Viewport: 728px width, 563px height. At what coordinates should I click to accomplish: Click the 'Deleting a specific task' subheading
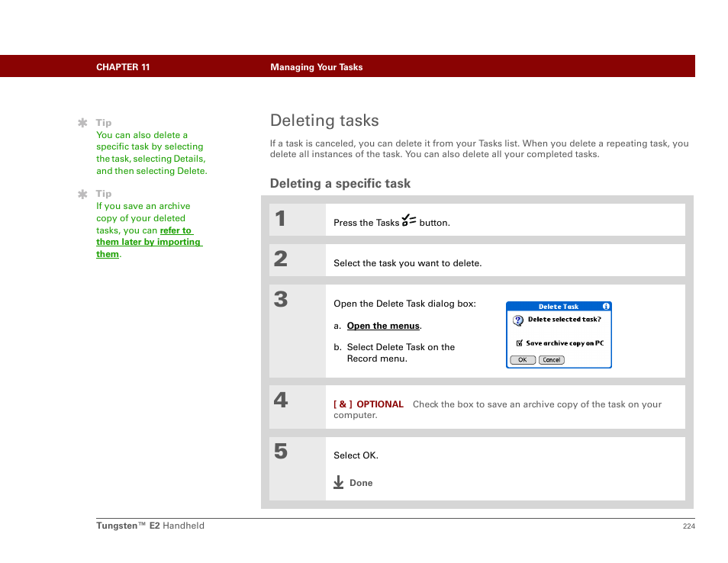(x=340, y=183)
